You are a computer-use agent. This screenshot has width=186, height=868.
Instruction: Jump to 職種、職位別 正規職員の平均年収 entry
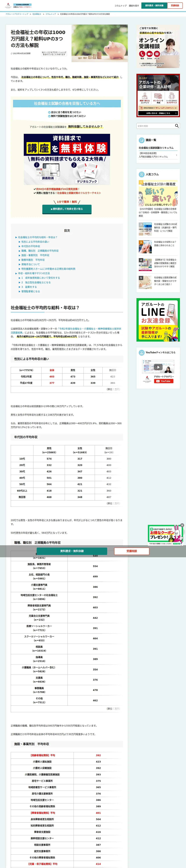coord(40,251)
